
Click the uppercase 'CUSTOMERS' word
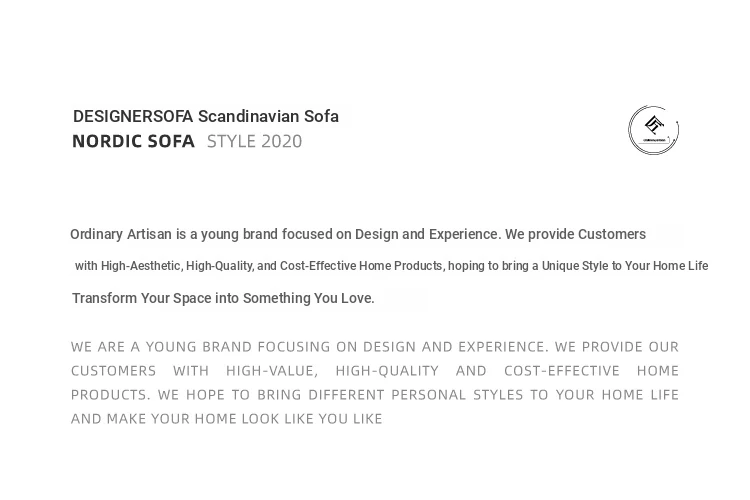113,371
